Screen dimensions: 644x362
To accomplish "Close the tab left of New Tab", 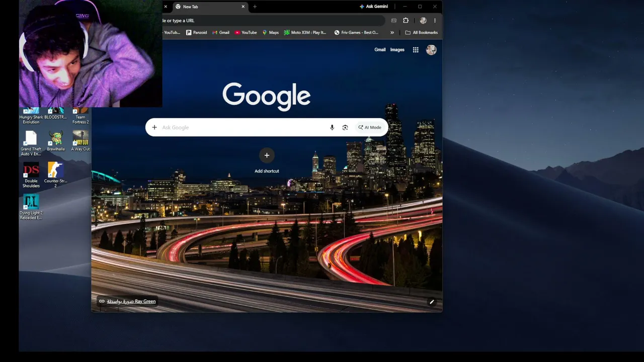I will (x=166, y=7).
